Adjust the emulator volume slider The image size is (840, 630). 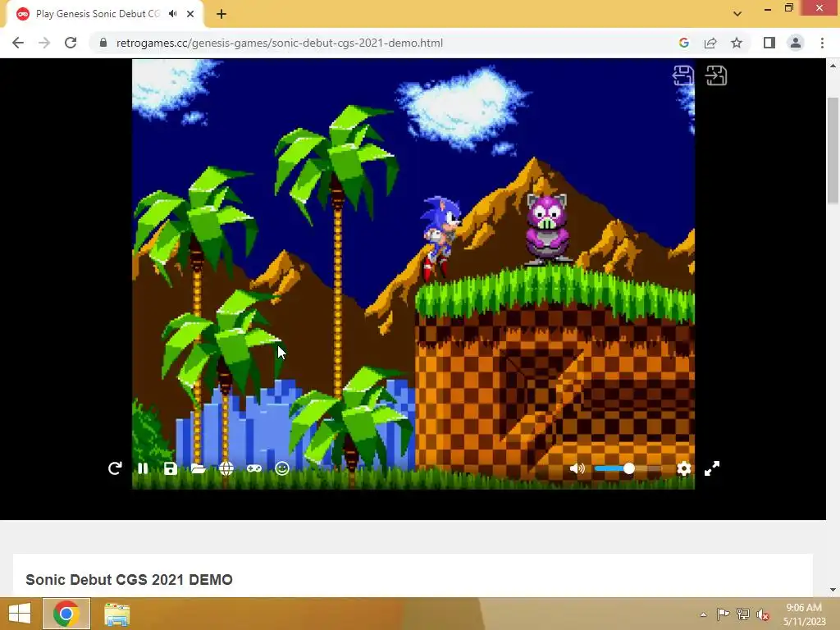point(628,468)
